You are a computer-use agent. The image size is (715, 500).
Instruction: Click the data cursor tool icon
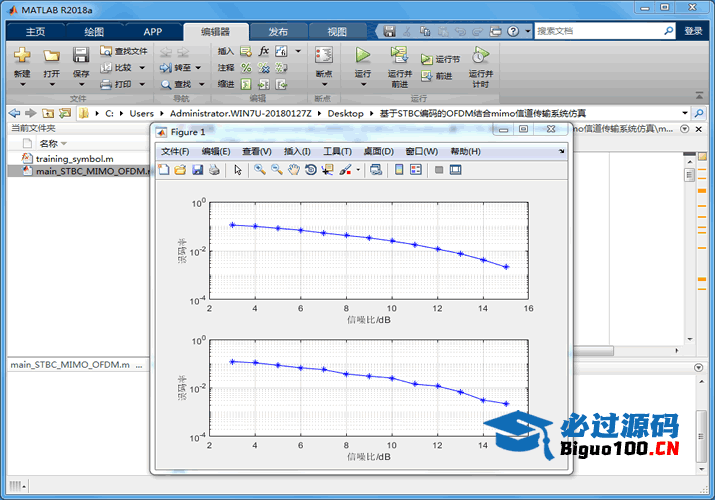328,170
